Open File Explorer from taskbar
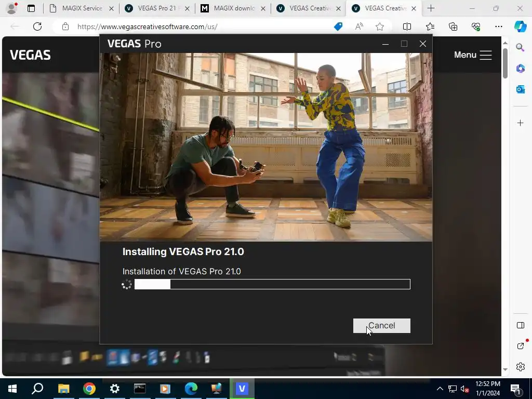This screenshot has height=399, width=532. pyautogui.click(x=63, y=389)
